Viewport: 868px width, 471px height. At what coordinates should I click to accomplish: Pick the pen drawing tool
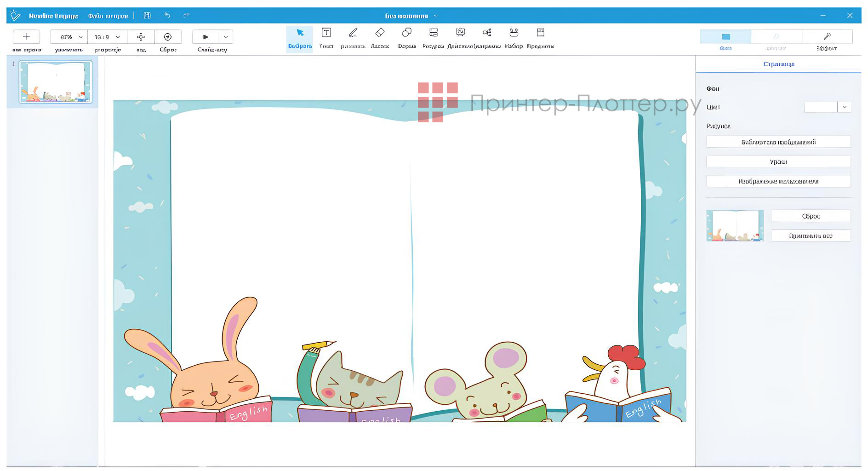[353, 33]
